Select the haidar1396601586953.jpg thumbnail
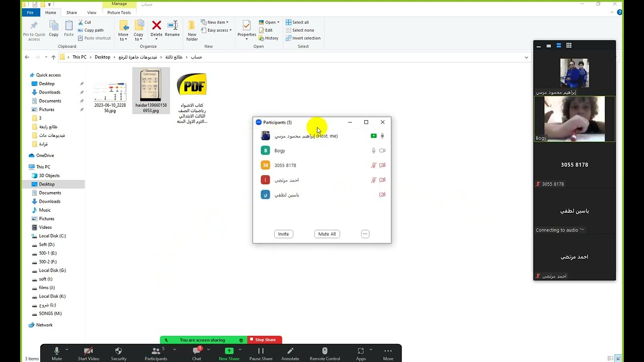 [151, 90]
